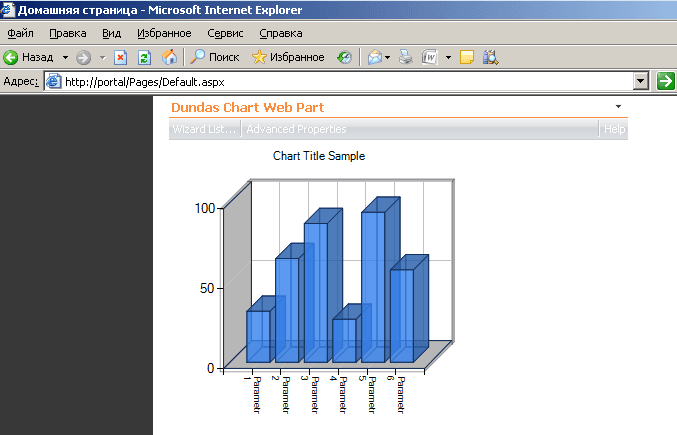Click the Parameter 5 bar in chart

373,287
